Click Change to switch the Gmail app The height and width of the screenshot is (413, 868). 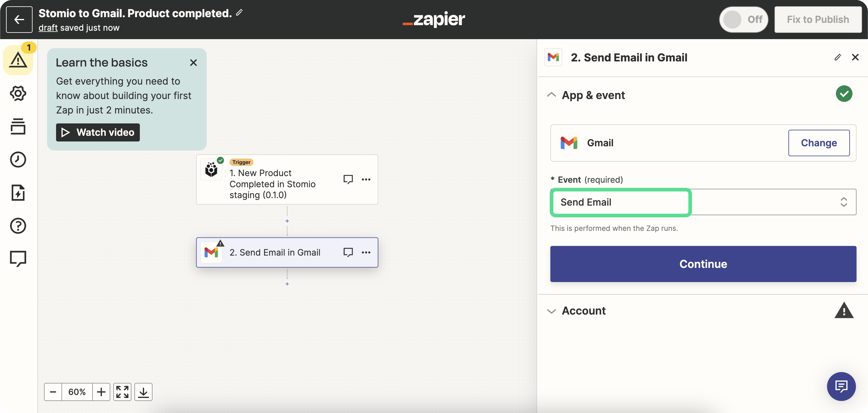pyautogui.click(x=819, y=143)
